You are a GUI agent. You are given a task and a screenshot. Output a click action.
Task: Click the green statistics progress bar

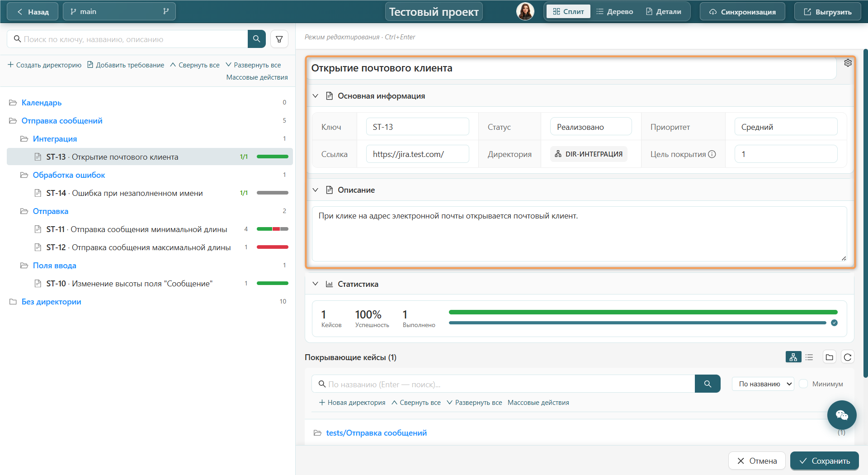(643, 312)
